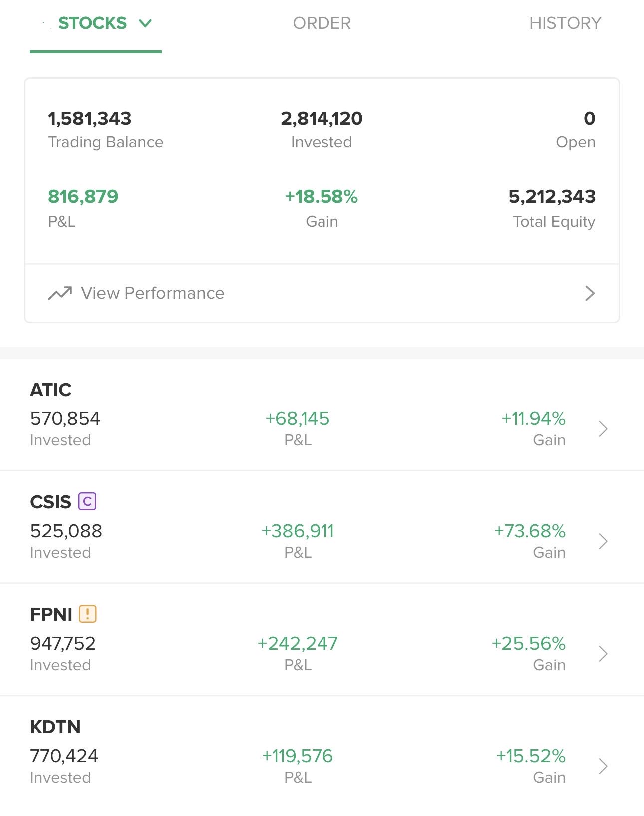Viewport: 644px width, 816px height.
Task: Switch to the ORDER tab
Action: pos(322,23)
